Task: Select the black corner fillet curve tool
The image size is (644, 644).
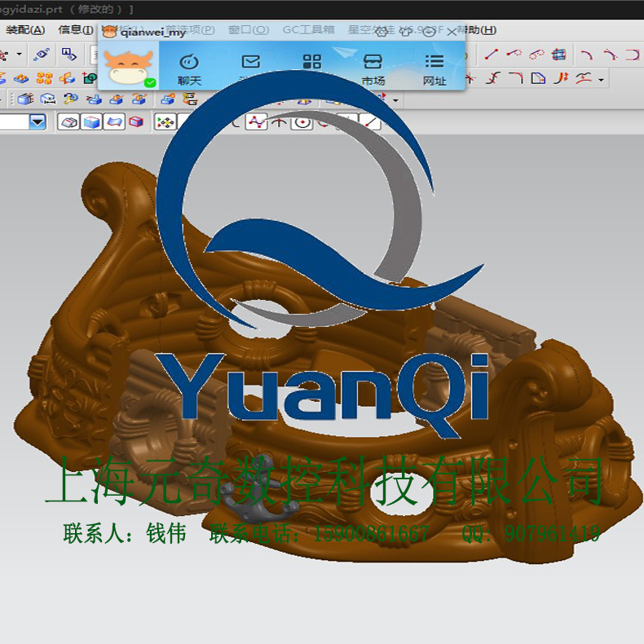Action: click(515, 78)
